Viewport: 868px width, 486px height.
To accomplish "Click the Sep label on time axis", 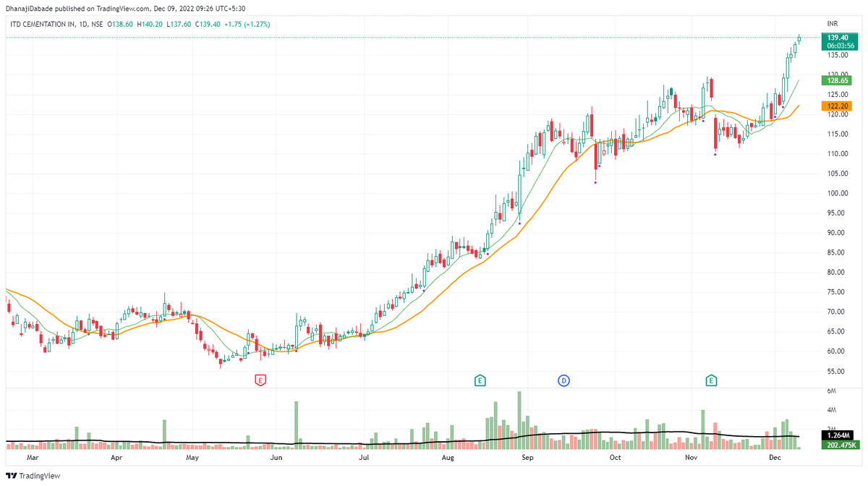I will click(x=527, y=458).
